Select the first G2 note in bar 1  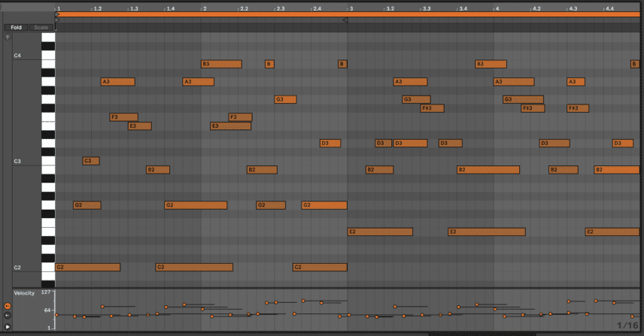coord(87,205)
